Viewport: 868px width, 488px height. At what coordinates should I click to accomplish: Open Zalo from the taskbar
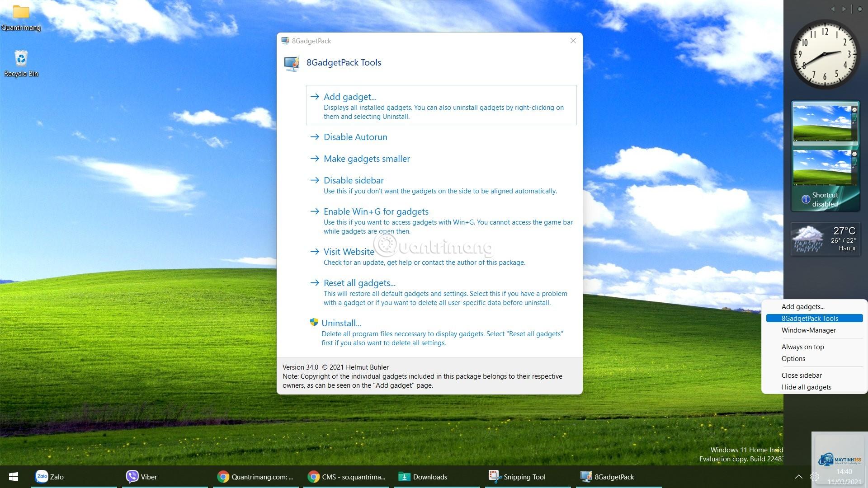(74, 477)
